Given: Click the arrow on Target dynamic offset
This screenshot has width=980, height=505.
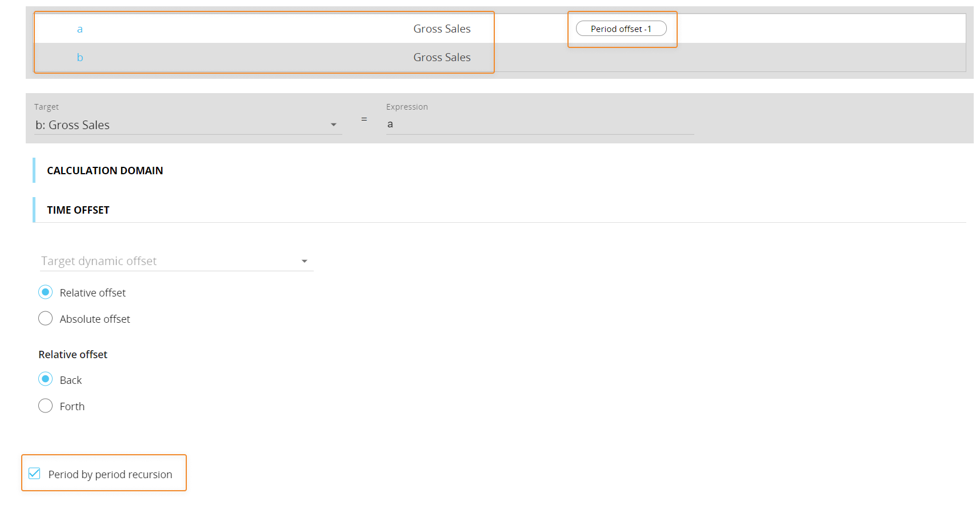Looking at the screenshot, I should [x=305, y=261].
